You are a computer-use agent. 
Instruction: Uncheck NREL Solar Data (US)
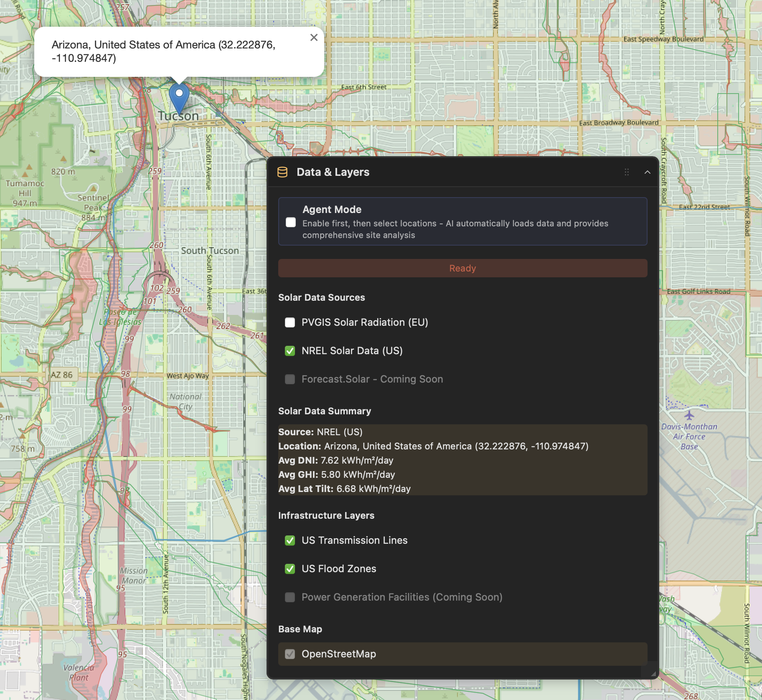point(290,351)
